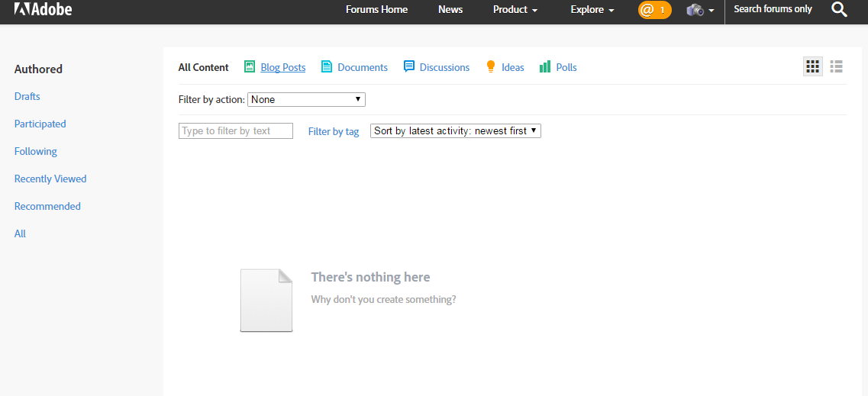Open the user avatar camera menu
The image size is (868, 396).
pos(700,10)
